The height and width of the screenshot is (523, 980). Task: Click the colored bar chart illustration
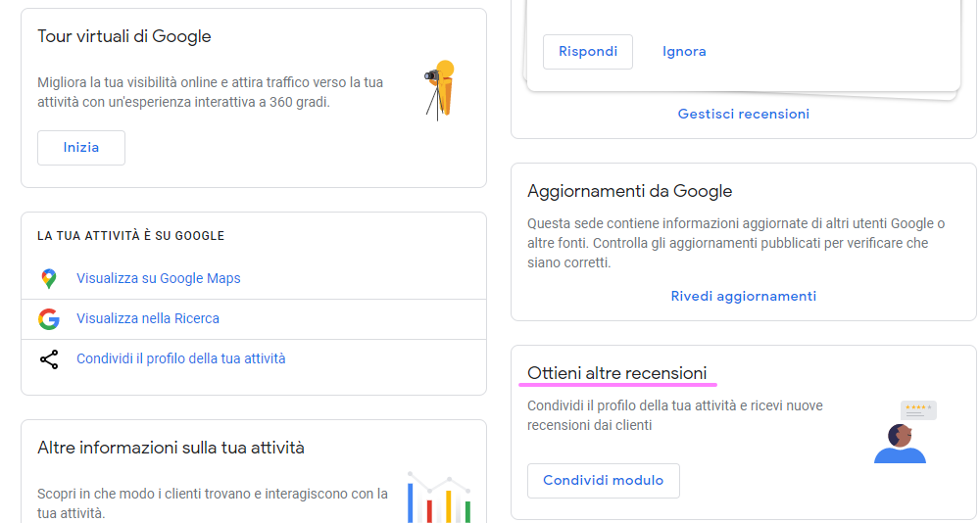[x=439, y=498]
